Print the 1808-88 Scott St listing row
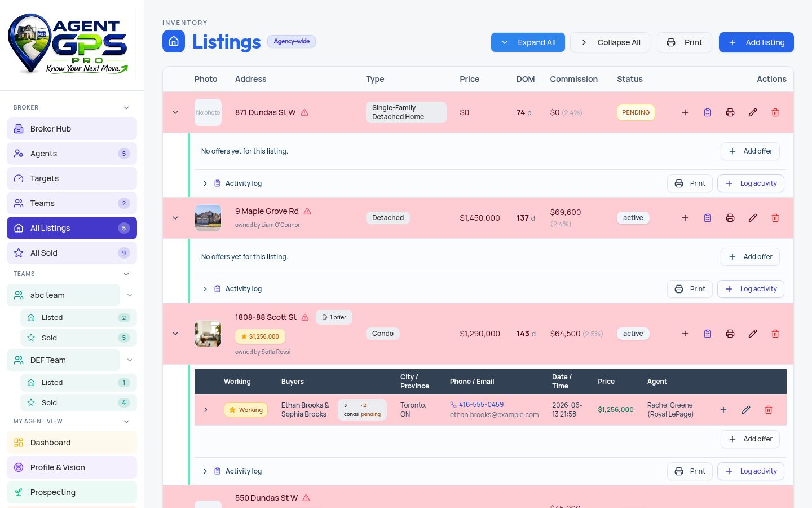The image size is (812, 508). tap(730, 334)
